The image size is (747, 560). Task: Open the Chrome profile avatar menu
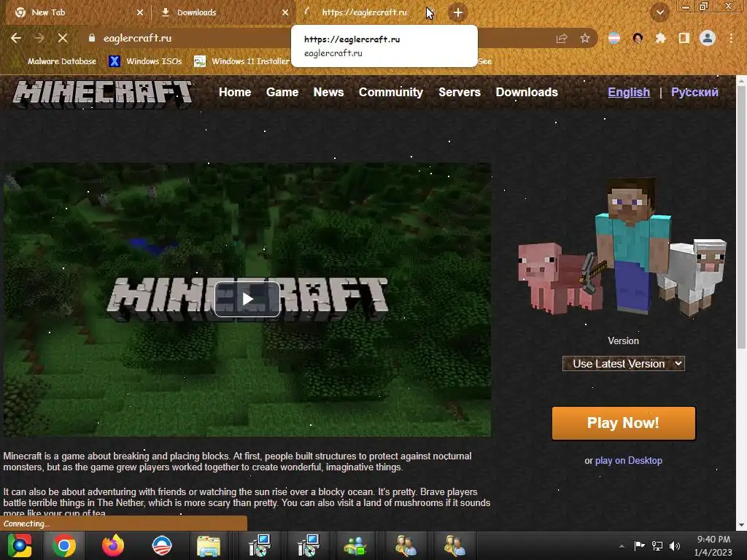click(708, 38)
